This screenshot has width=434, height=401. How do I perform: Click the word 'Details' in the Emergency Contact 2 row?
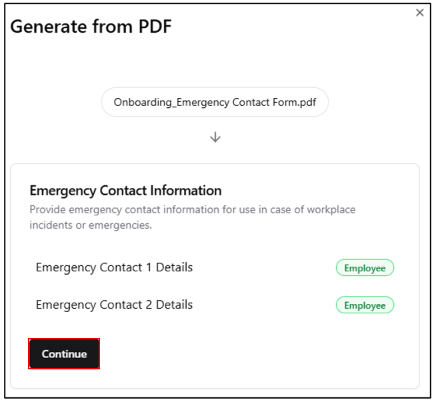click(x=174, y=305)
